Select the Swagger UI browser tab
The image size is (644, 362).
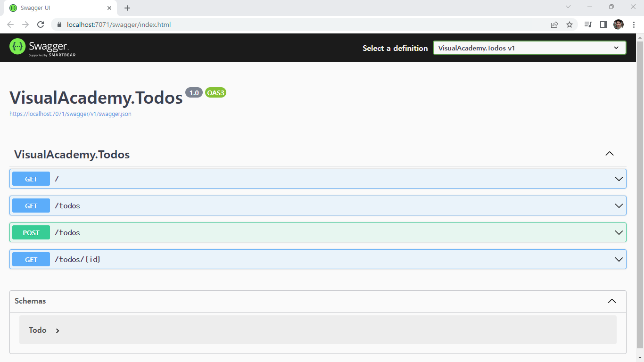point(57,8)
